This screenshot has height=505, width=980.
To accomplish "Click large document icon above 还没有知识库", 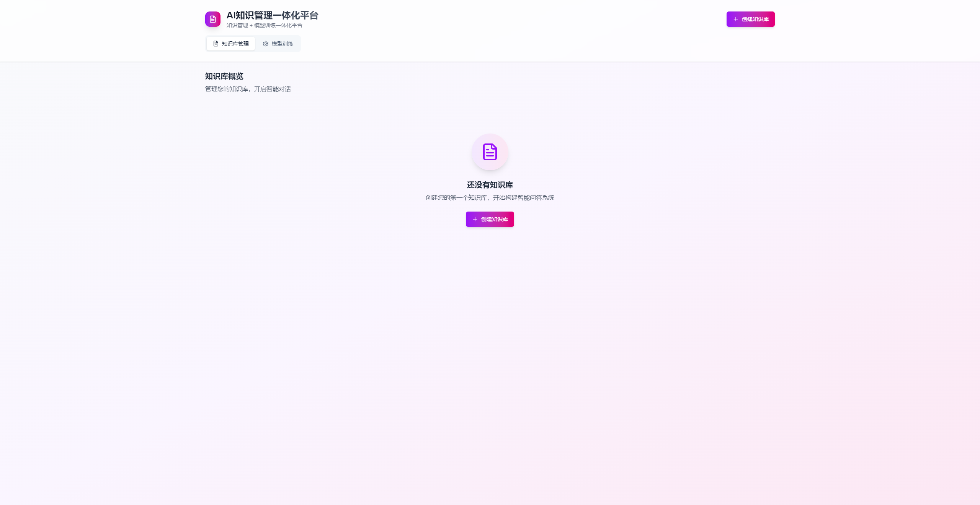I will tap(490, 152).
